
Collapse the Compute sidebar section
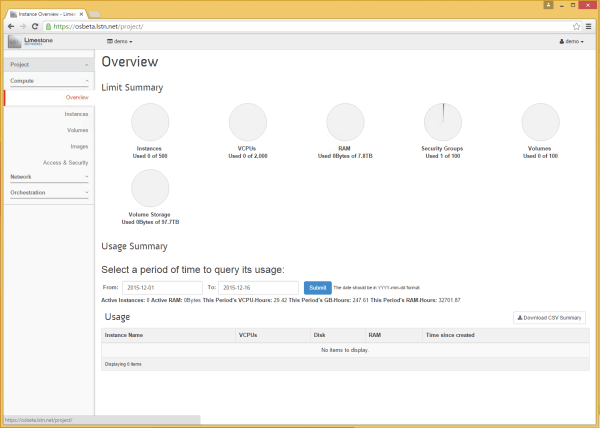coord(49,81)
